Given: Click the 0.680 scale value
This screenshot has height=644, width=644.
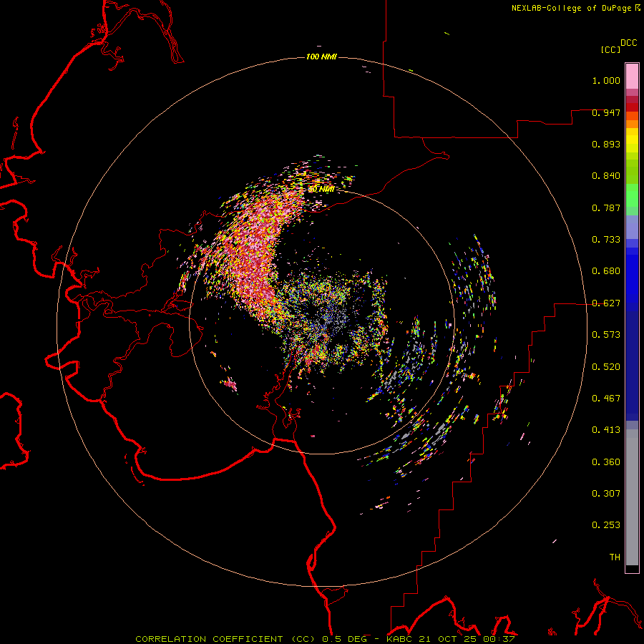Looking at the screenshot, I should point(606,271).
